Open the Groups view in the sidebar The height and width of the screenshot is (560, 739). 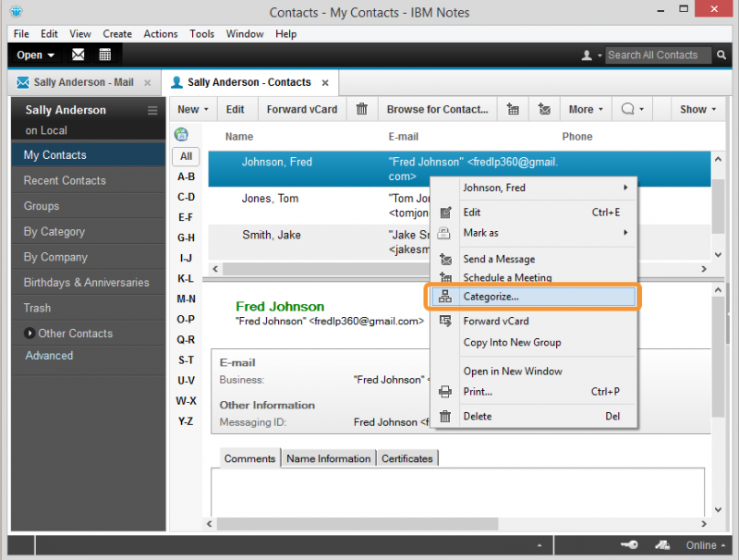[88, 206]
